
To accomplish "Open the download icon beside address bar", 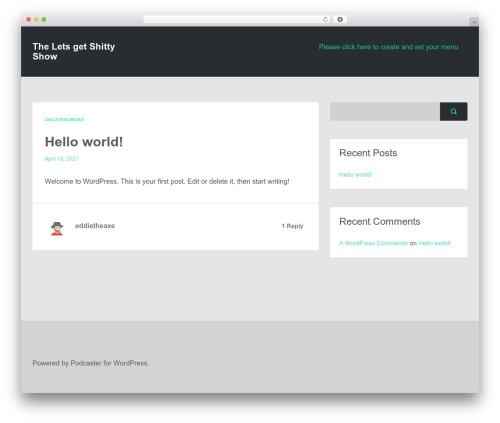I will [x=340, y=19].
